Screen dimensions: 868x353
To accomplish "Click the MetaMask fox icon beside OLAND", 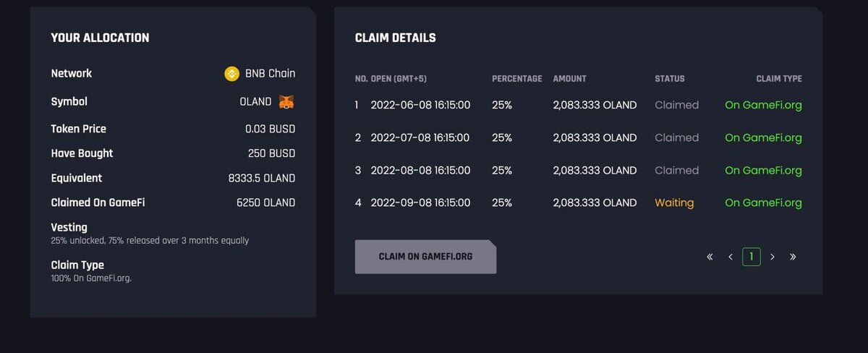I will click(x=287, y=102).
